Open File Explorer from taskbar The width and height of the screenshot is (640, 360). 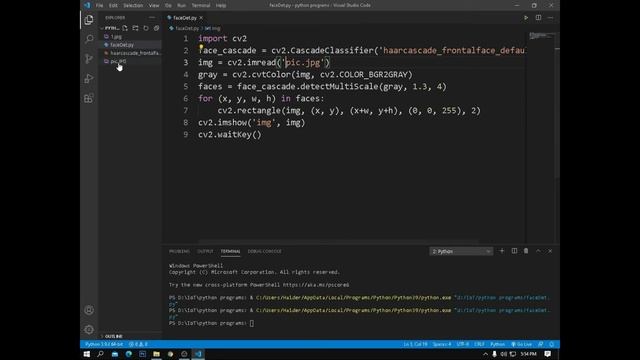pyautogui.click(x=156, y=354)
